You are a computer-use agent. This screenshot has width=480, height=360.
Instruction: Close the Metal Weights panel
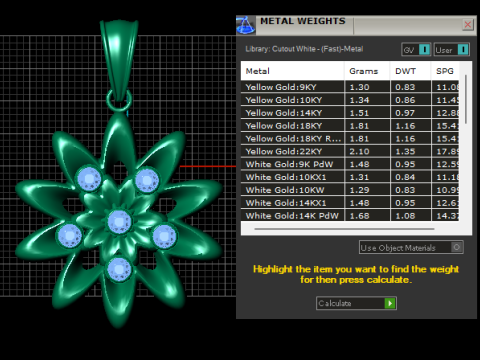point(468,25)
